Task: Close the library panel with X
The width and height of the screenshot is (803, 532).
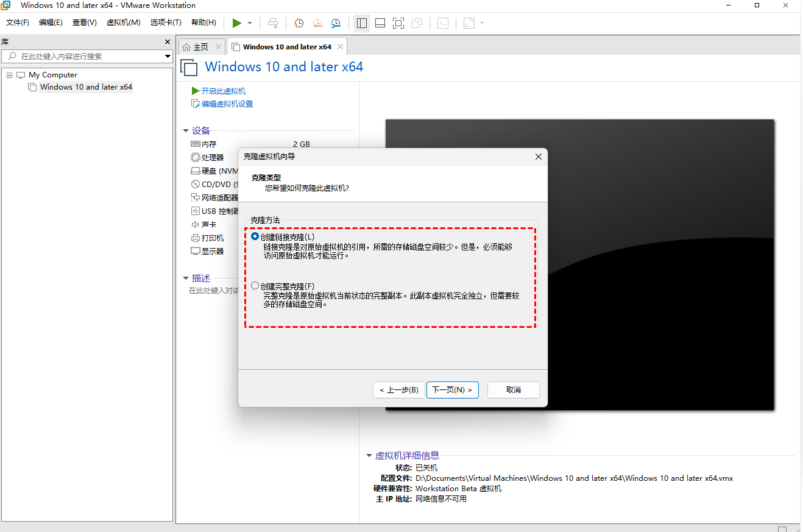Action: click(x=168, y=41)
